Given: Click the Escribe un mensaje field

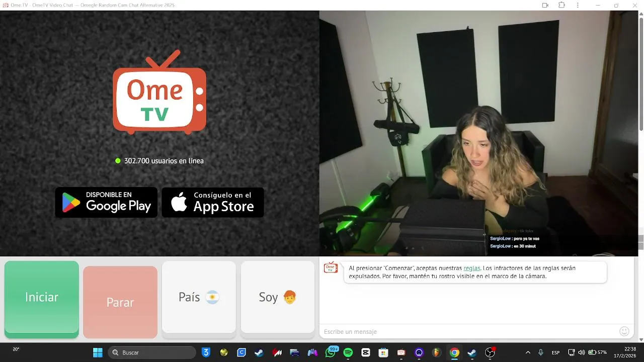Looking at the screenshot, I should coord(468,331).
